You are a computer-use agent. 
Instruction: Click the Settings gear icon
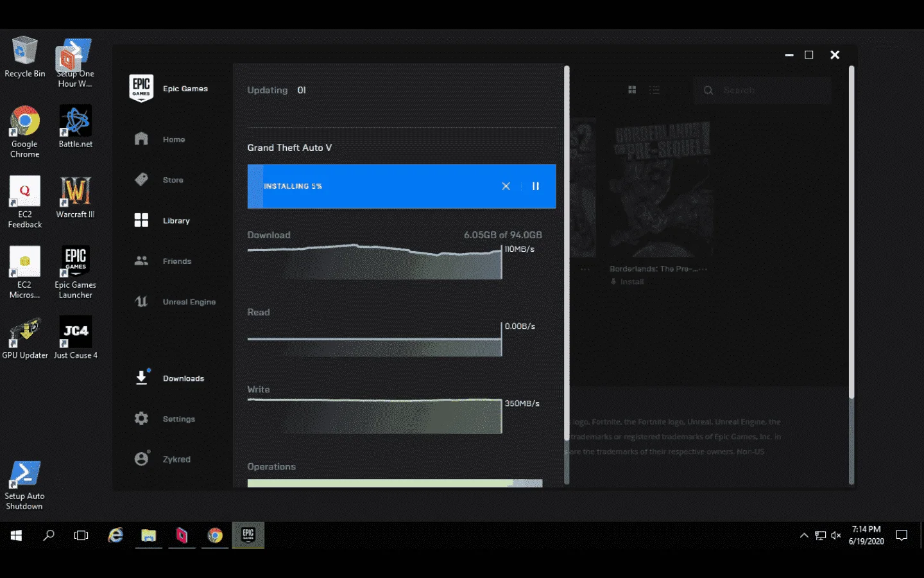pyautogui.click(x=141, y=419)
